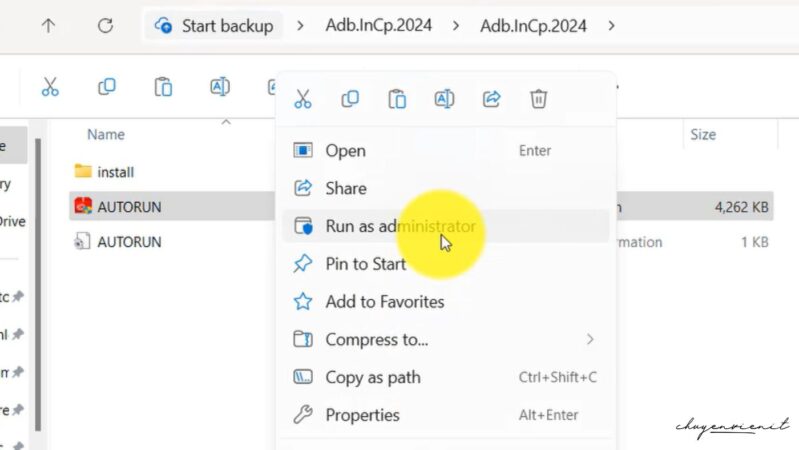Expand chevron after Start backup
The image size is (799, 450).
(x=300, y=25)
